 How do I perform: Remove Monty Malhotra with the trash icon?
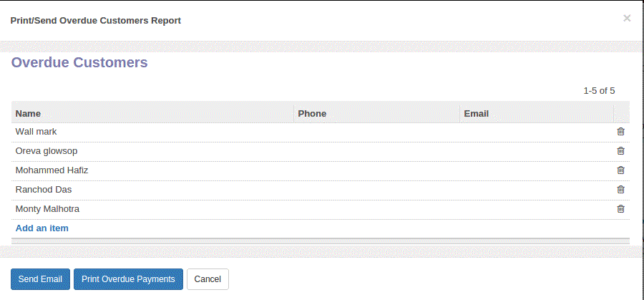620,209
